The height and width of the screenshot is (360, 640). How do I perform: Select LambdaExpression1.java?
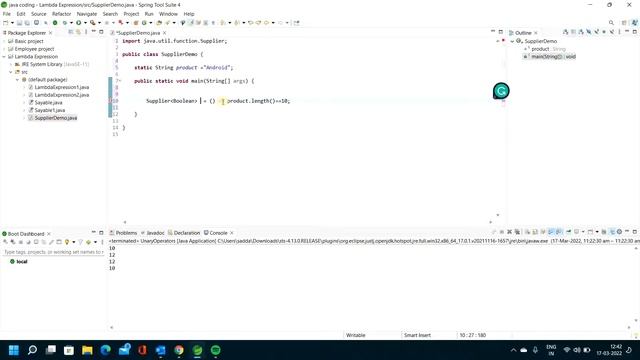point(62,87)
